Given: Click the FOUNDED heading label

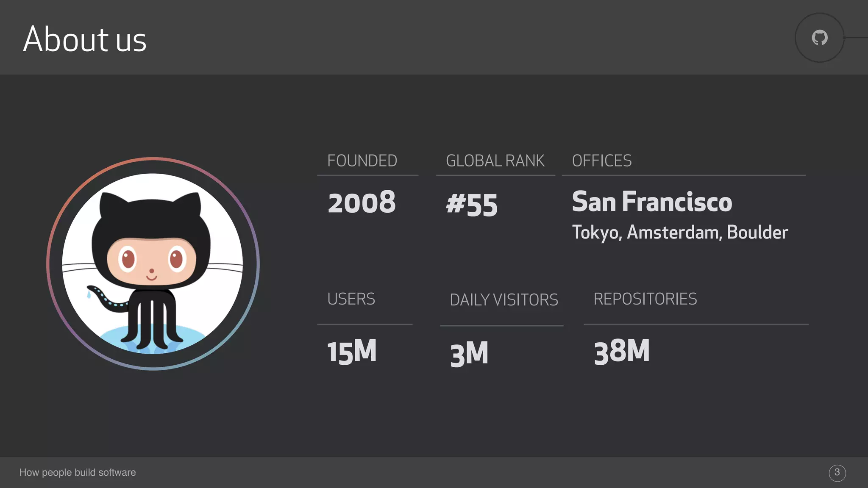Looking at the screenshot, I should pos(362,161).
